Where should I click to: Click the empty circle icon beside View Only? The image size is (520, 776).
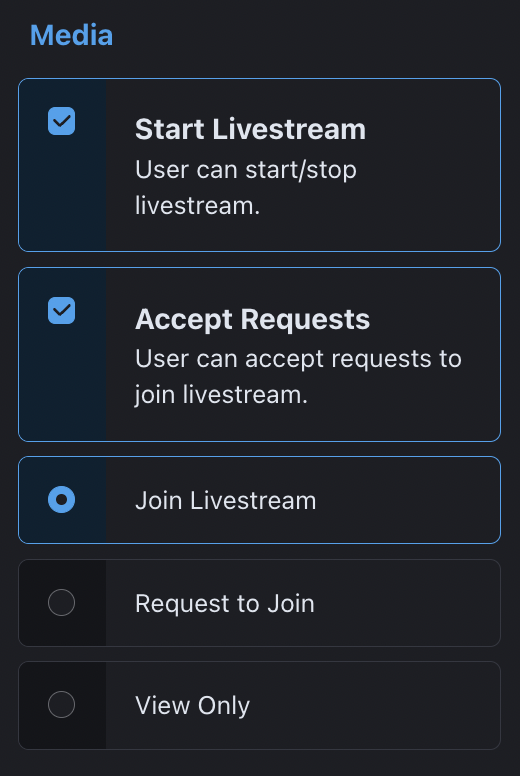pyautogui.click(x=61, y=704)
